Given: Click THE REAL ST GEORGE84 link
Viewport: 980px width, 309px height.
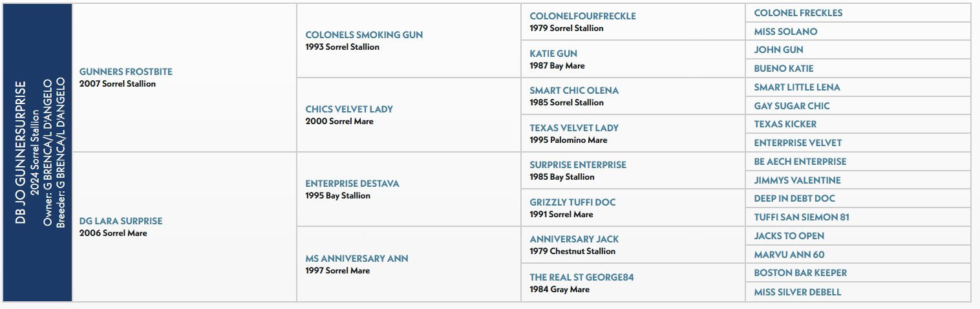Looking at the screenshot, I should point(581,277).
